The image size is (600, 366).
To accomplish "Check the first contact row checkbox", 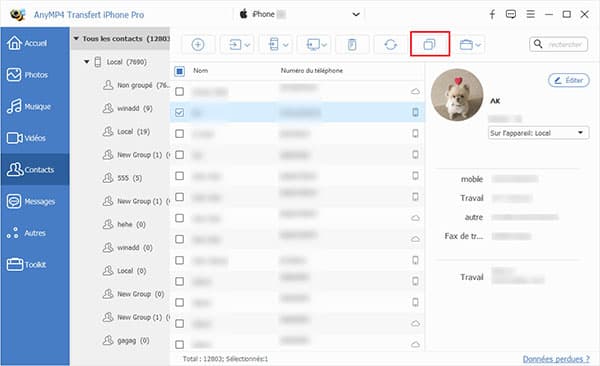I will (x=179, y=92).
